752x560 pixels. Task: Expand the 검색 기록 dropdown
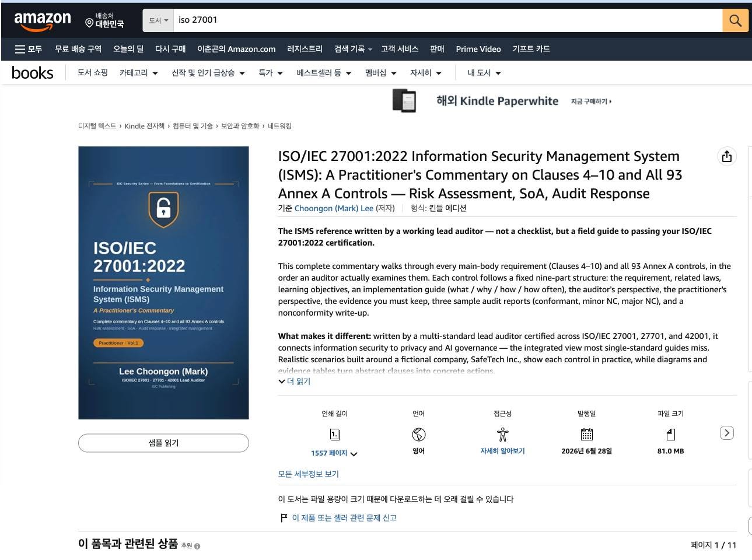353,49
